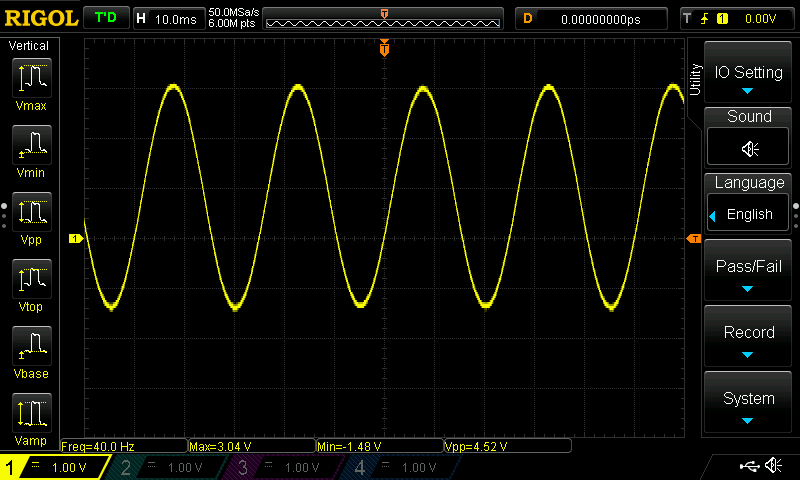Turn on channel 4
This screenshot has width=800, height=480.
[x=398, y=467]
